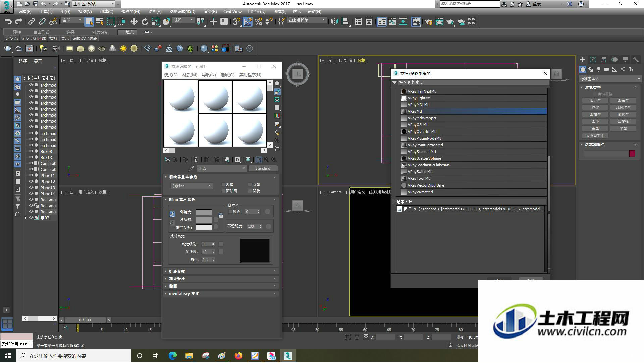
Task: Open the 工作区 workspace dropdown
Action: (x=94, y=4)
